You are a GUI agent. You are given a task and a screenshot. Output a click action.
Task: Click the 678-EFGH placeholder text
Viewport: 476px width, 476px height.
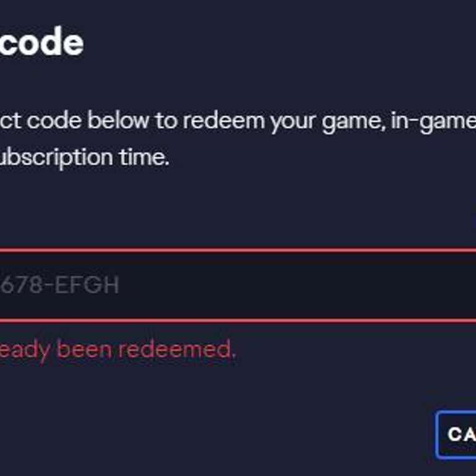[x=59, y=285]
